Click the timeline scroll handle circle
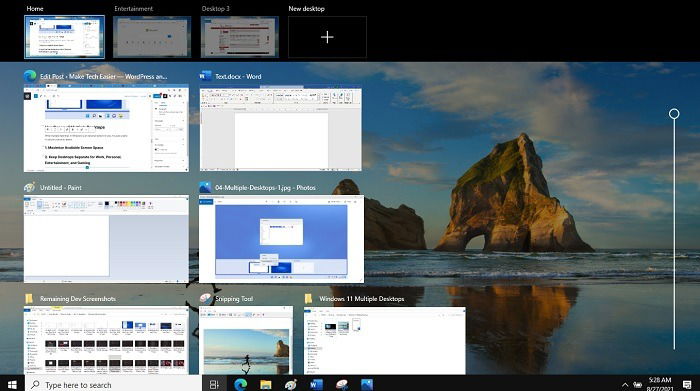Image resolution: width=700 pixels, height=391 pixels. pos(674,114)
